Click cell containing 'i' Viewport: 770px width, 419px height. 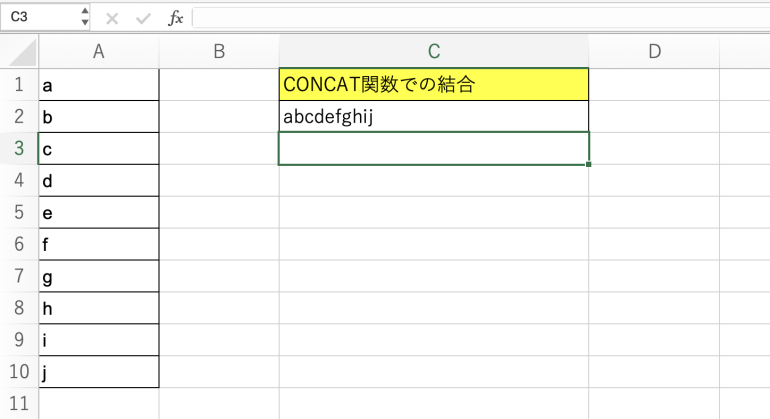pos(99,340)
